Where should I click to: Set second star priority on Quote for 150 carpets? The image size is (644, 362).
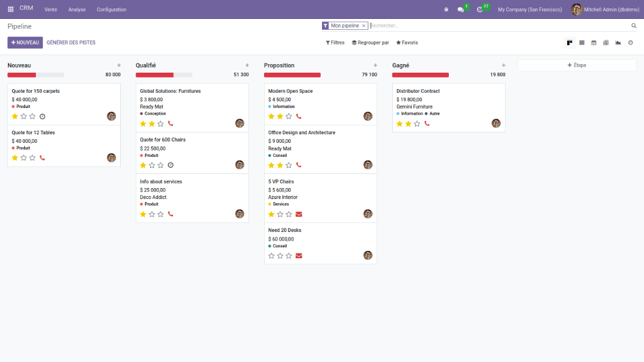[x=24, y=116]
